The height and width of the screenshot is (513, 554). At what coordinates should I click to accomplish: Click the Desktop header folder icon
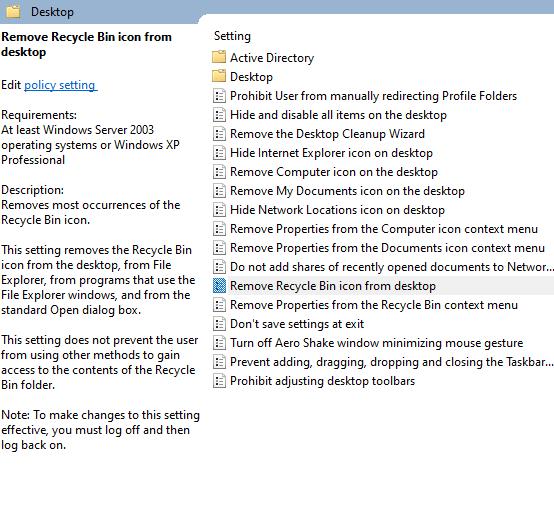pos(13,12)
